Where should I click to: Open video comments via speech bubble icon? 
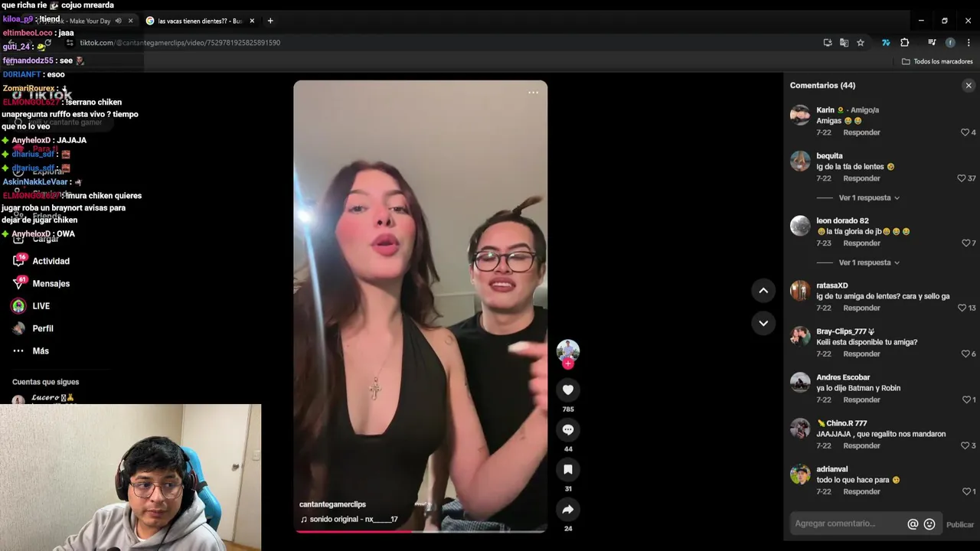(567, 429)
